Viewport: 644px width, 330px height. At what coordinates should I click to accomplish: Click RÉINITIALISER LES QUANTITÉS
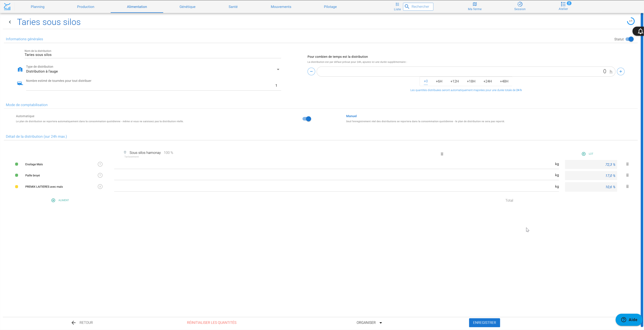pyautogui.click(x=211, y=323)
